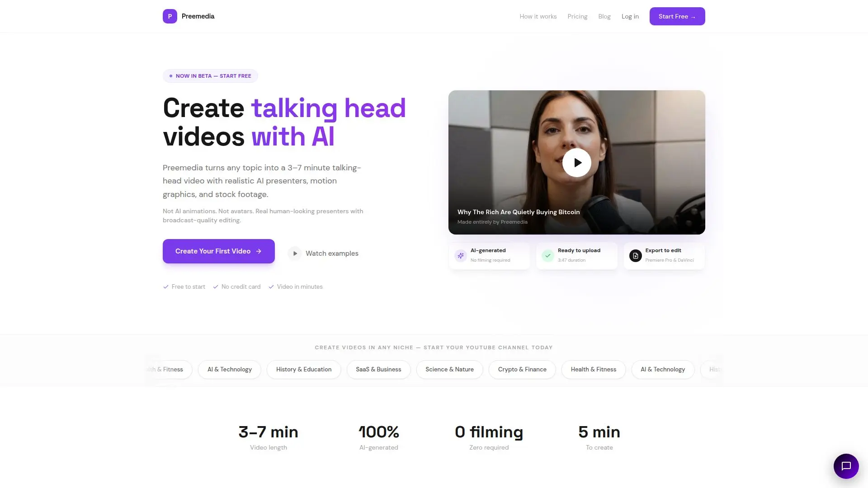Play the hero video with center play button
This screenshot has width=868, height=488.
pyautogui.click(x=576, y=163)
